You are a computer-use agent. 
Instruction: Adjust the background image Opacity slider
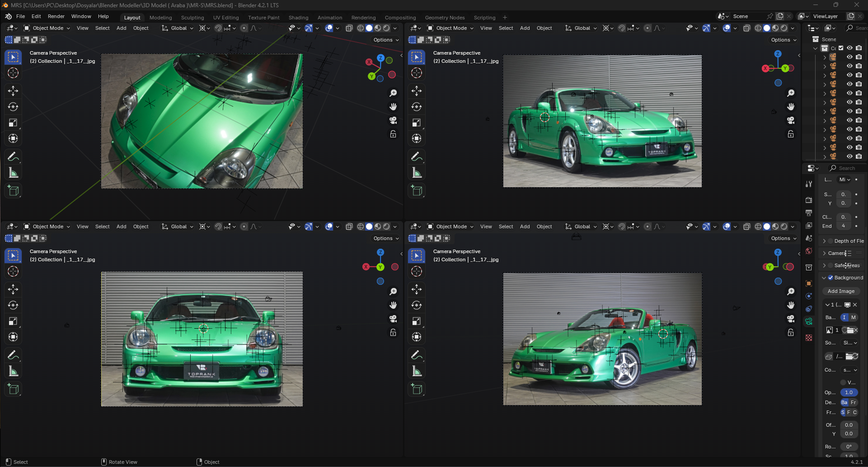(x=849, y=392)
